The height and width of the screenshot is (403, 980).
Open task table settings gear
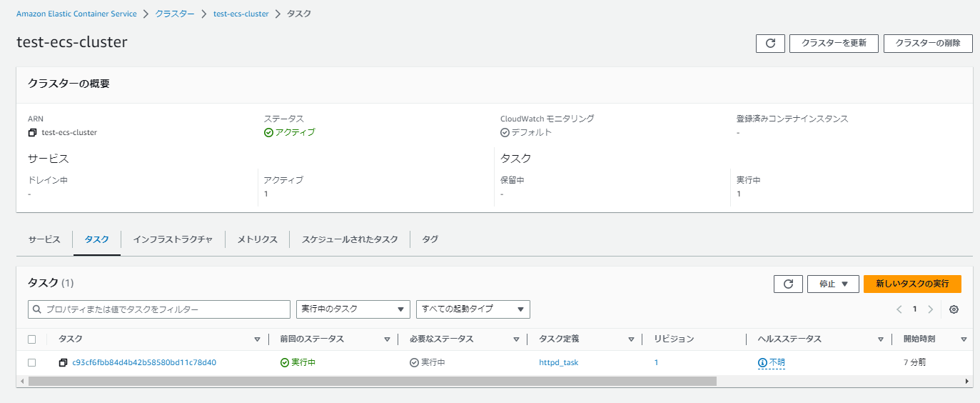pyautogui.click(x=954, y=309)
